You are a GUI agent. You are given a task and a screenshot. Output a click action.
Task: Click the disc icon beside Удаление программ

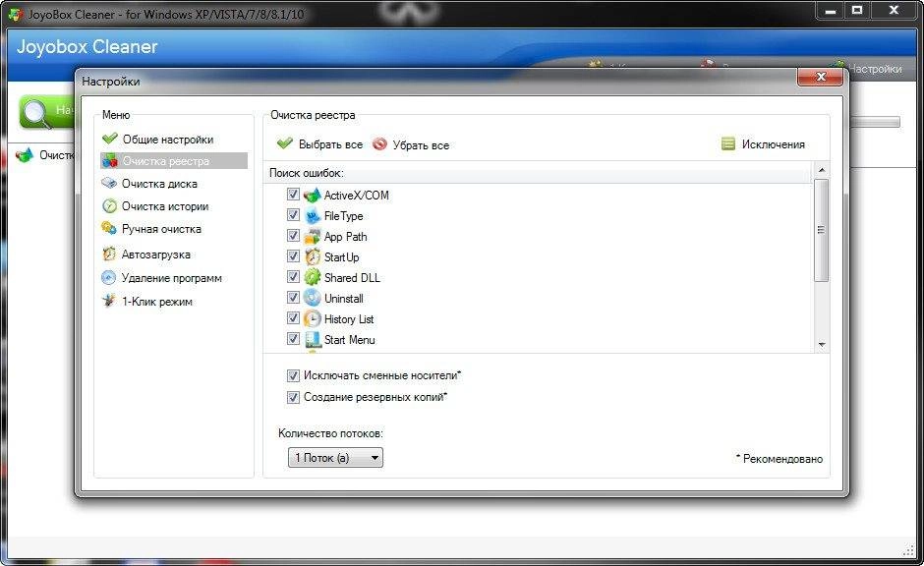pyautogui.click(x=108, y=277)
